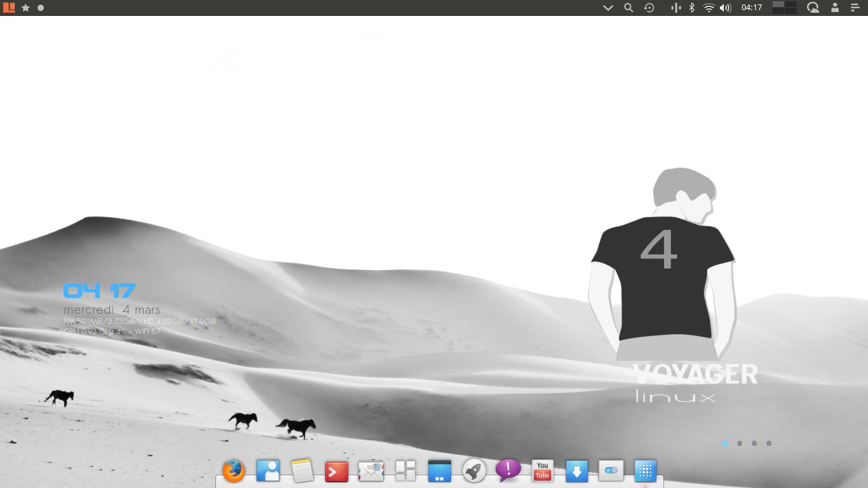Open the volume speaker indicator

pos(726,8)
